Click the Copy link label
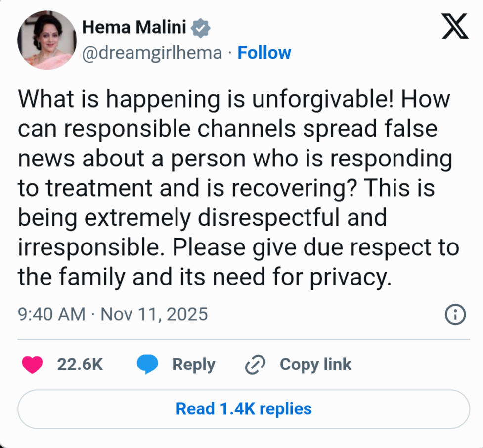Screen dimensions: 483x448 (x=315, y=365)
